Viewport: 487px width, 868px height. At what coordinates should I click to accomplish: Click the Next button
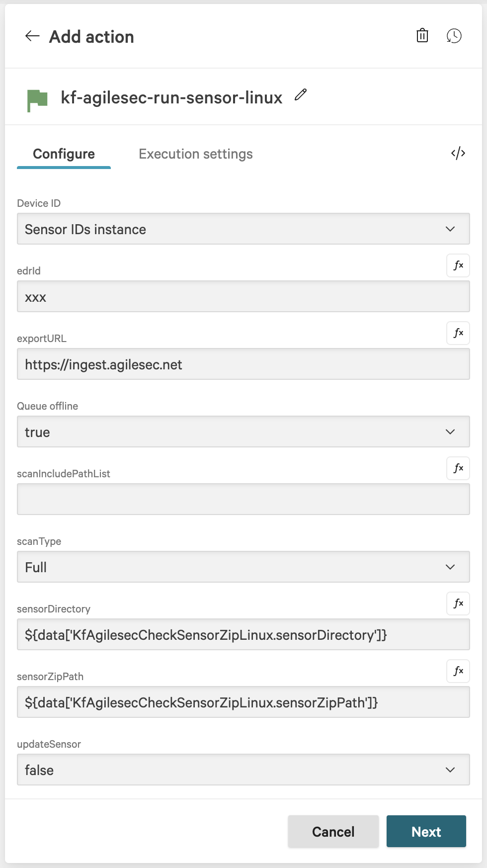click(426, 832)
